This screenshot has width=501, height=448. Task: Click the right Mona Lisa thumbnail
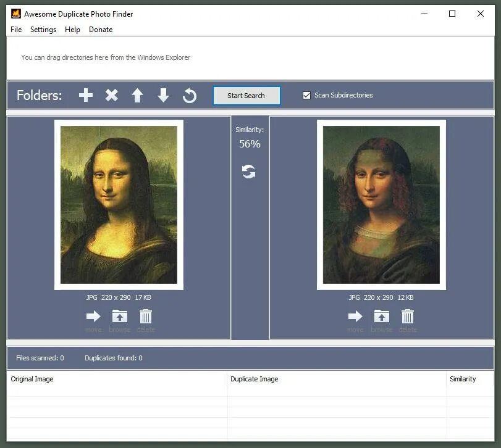click(x=381, y=205)
